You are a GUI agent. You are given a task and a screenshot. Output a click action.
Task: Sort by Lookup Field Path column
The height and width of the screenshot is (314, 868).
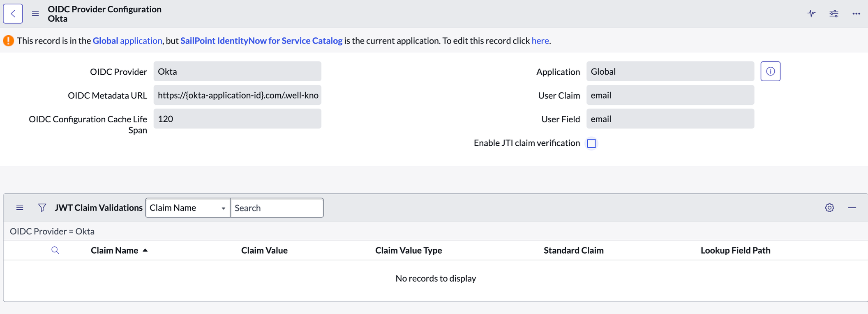pyautogui.click(x=736, y=250)
